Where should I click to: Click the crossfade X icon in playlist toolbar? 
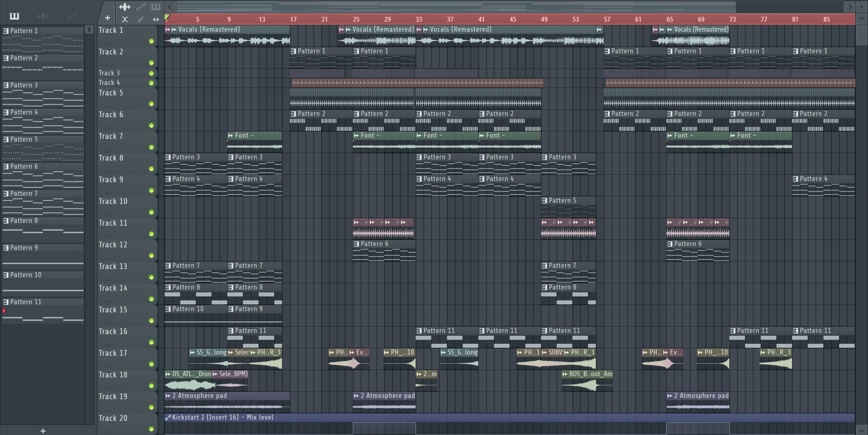click(125, 19)
